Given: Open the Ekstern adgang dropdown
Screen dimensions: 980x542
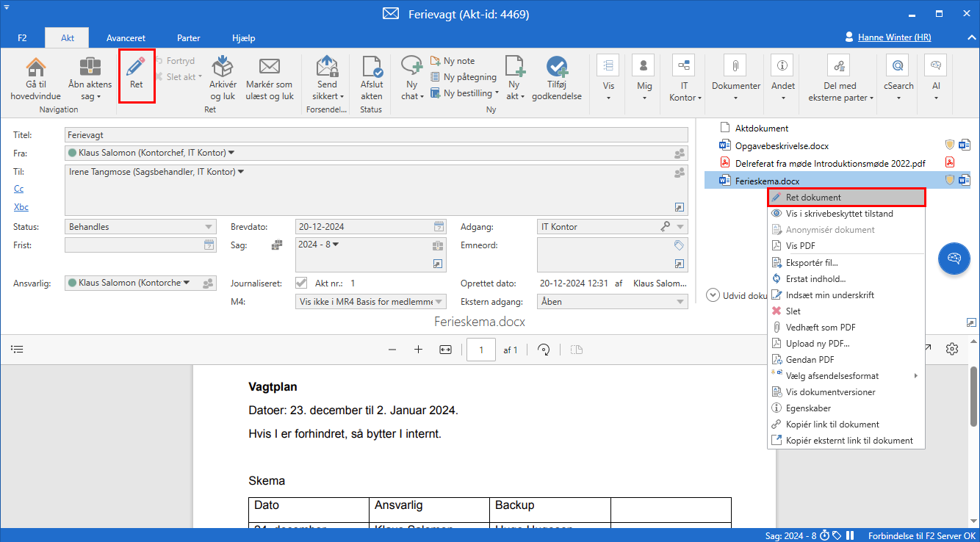Looking at the screenshot, I should click(612, 302).
